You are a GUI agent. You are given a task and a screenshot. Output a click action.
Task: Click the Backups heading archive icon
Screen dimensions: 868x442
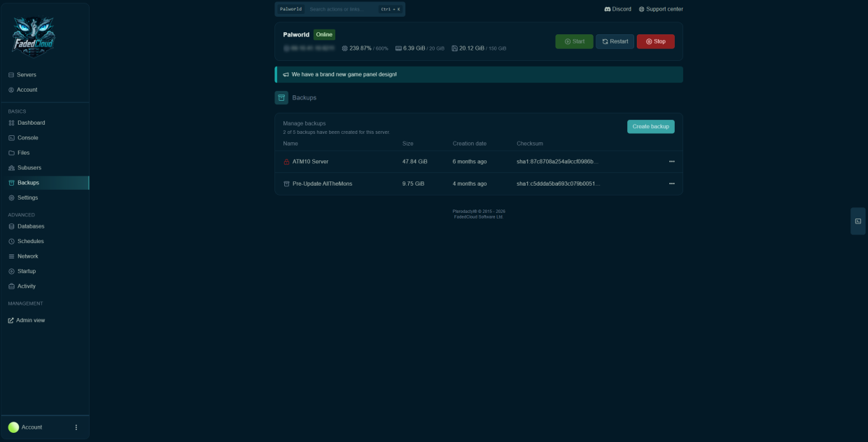(x=281, y=97)
